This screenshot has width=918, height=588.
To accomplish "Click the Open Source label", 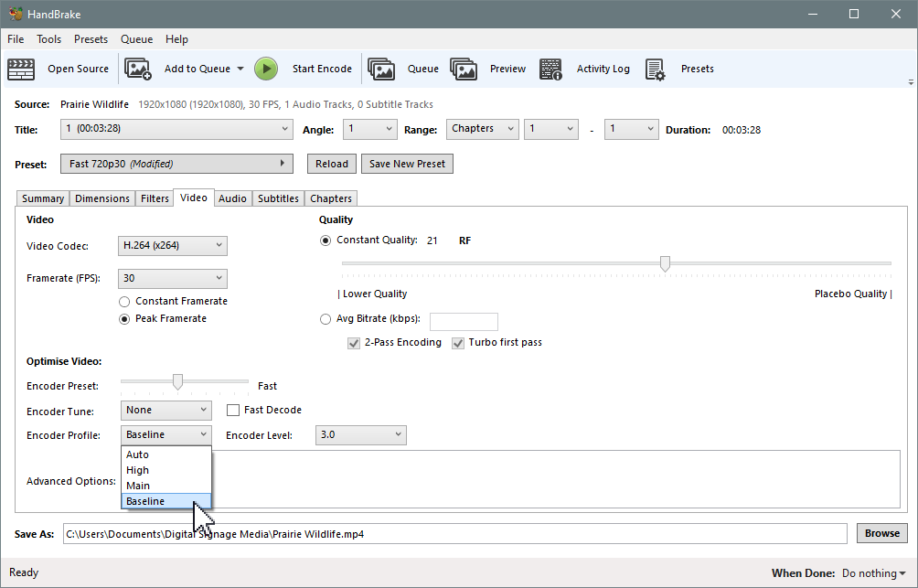I will 79,69.
